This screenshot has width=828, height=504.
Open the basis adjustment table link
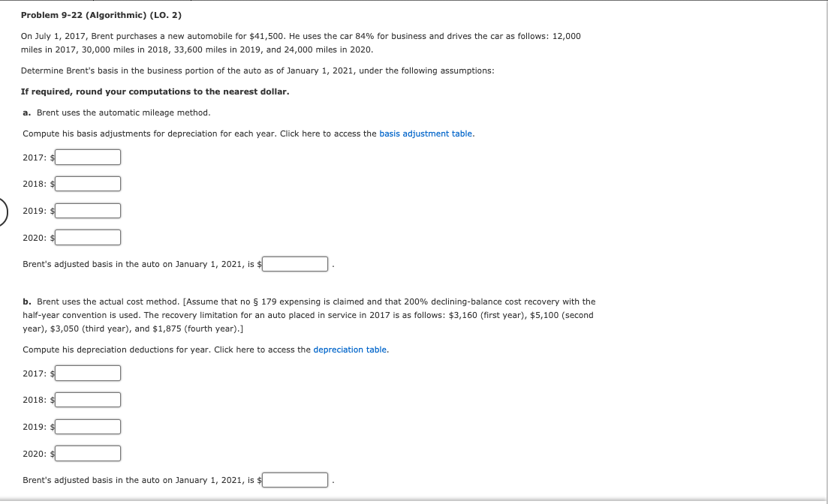tap(426, 133)
